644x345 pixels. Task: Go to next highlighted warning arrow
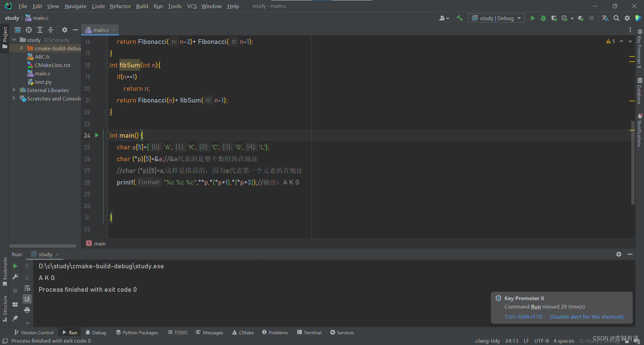630,41
